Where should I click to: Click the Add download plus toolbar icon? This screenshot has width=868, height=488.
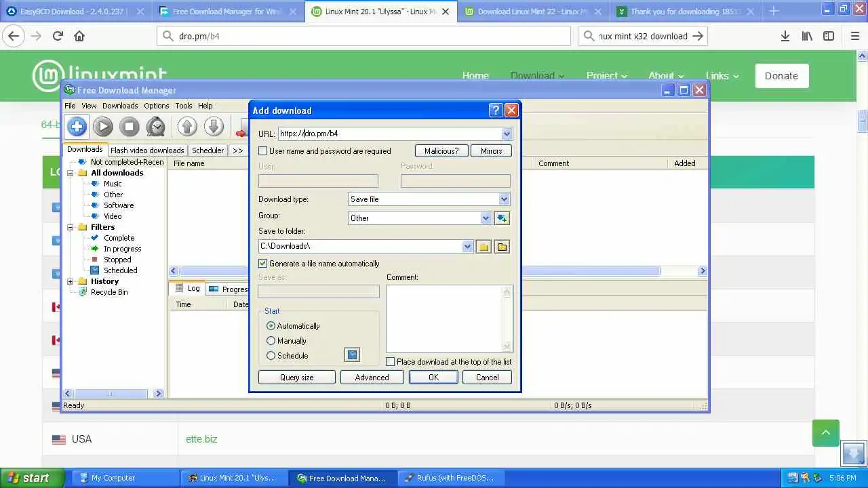[77, 126]
